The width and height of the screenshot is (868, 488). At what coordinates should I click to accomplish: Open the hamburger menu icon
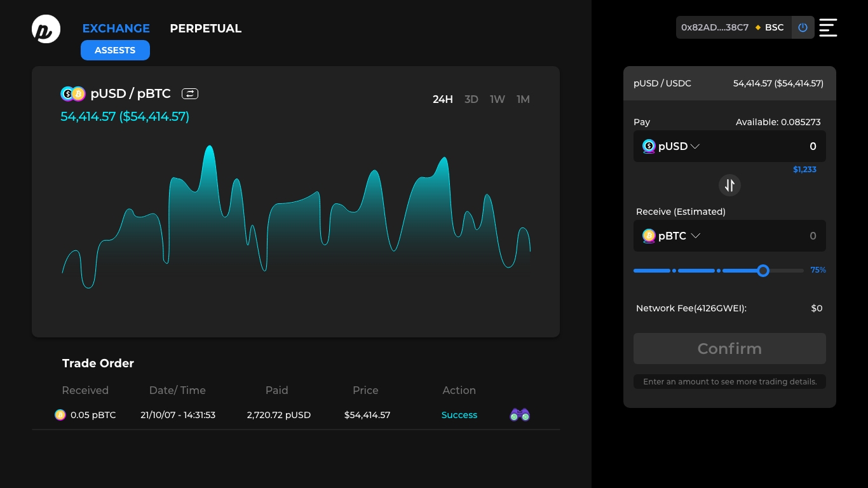828,28
